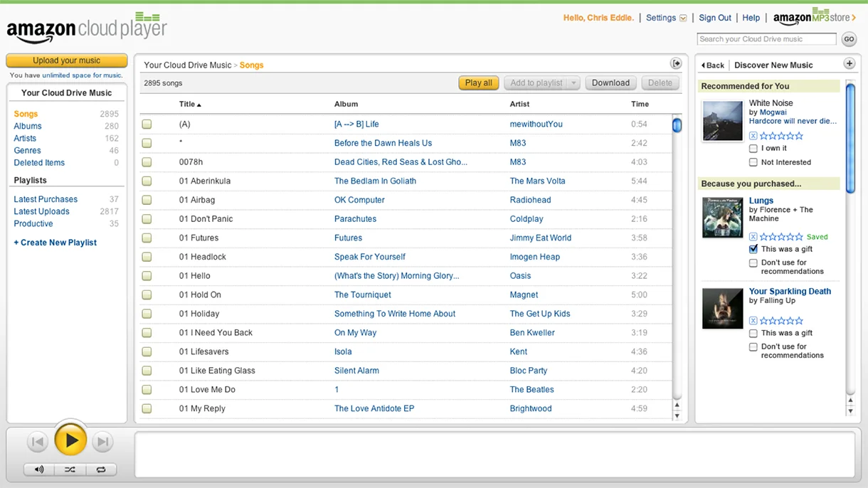Clear the Lungs rating with the X icon
Viewport: 868px width, 488px height.
point(753,237)
